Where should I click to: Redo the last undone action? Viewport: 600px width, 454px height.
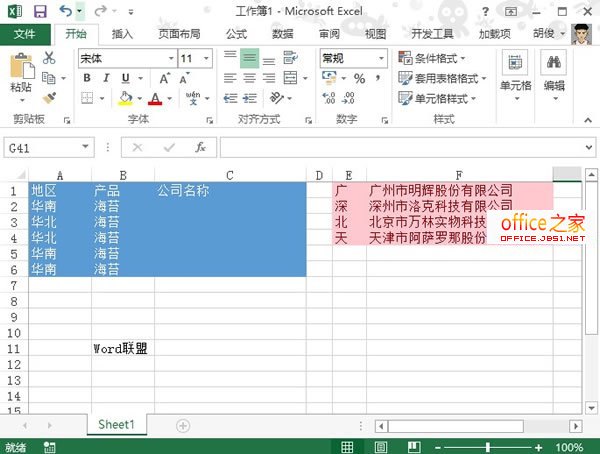(x=100, y=11)
